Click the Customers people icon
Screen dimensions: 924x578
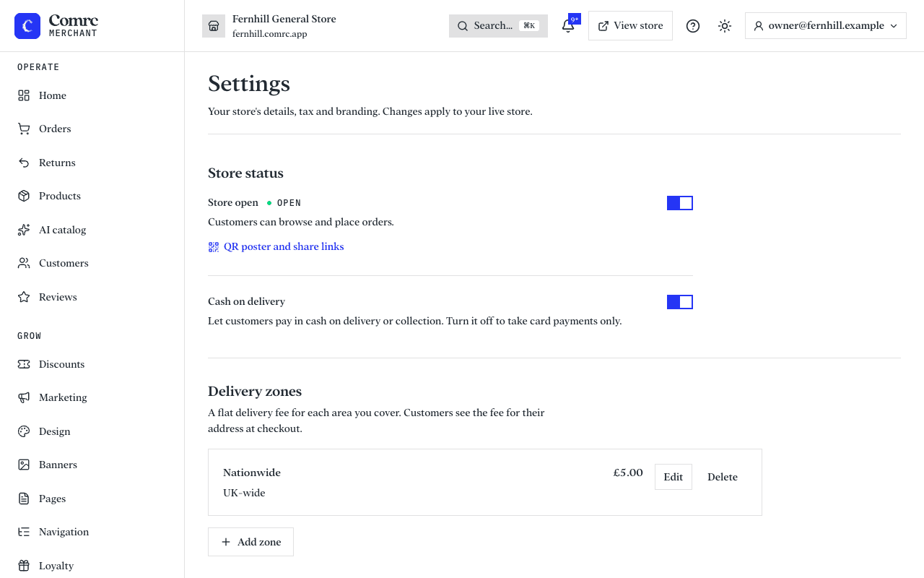(x=24, y=263)
